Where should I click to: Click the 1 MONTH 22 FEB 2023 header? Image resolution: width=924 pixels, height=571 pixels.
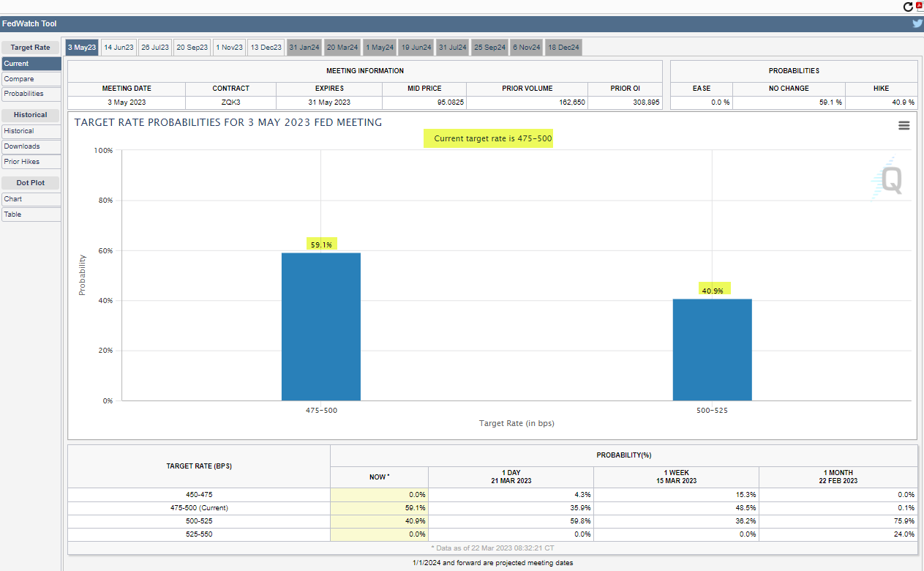point(838,477)
